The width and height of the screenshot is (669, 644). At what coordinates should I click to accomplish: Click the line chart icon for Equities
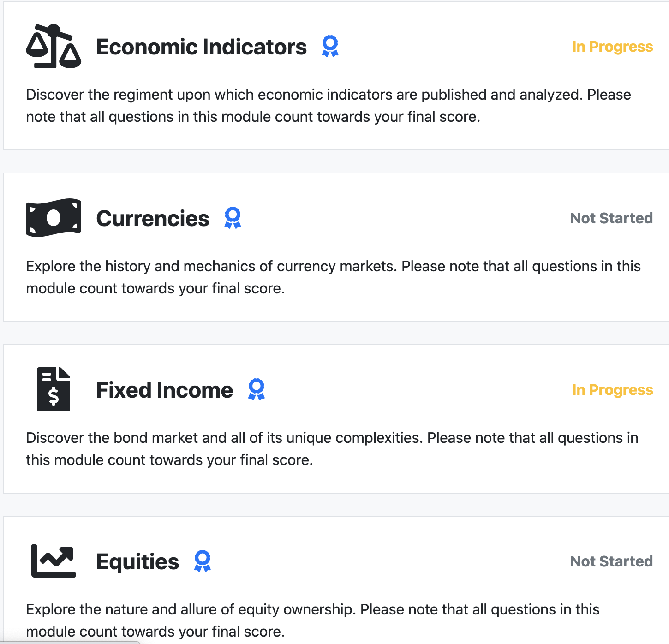[54, 561]
